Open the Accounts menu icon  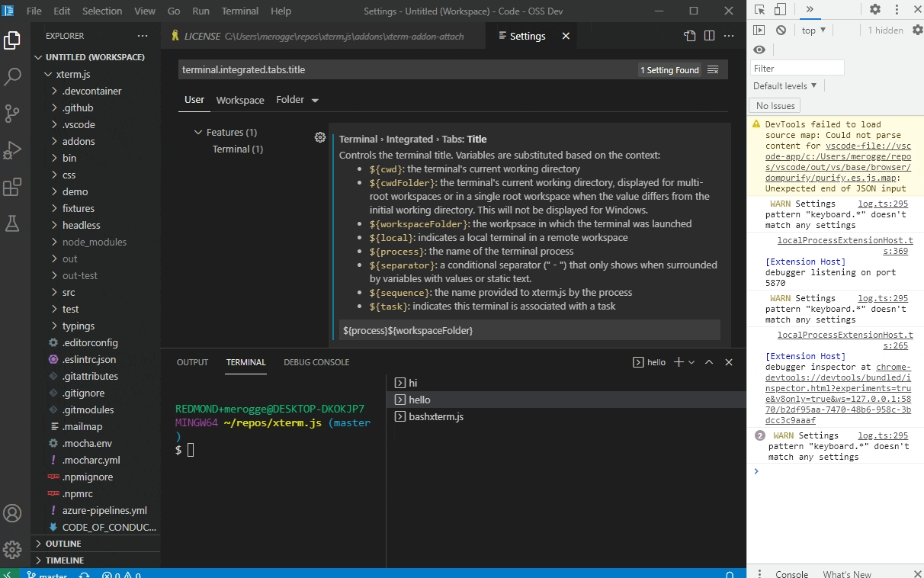point(12,513)
